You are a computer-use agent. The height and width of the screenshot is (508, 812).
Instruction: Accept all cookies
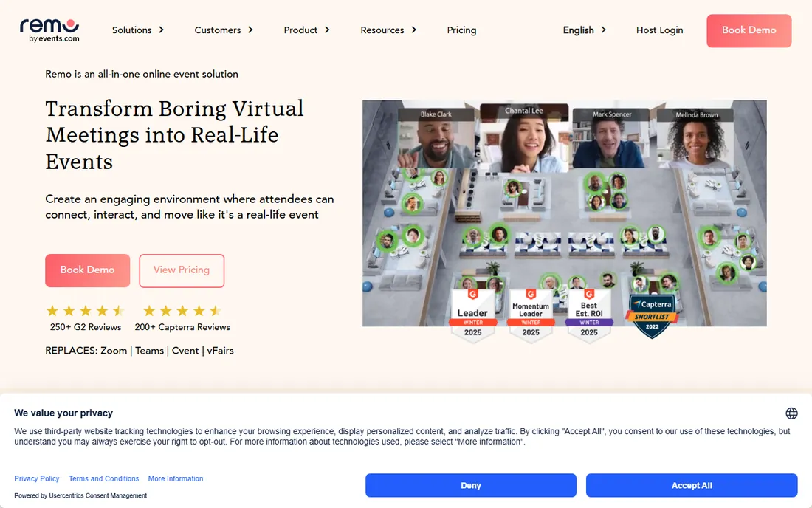pyautogui.click(x=692, y=485)
